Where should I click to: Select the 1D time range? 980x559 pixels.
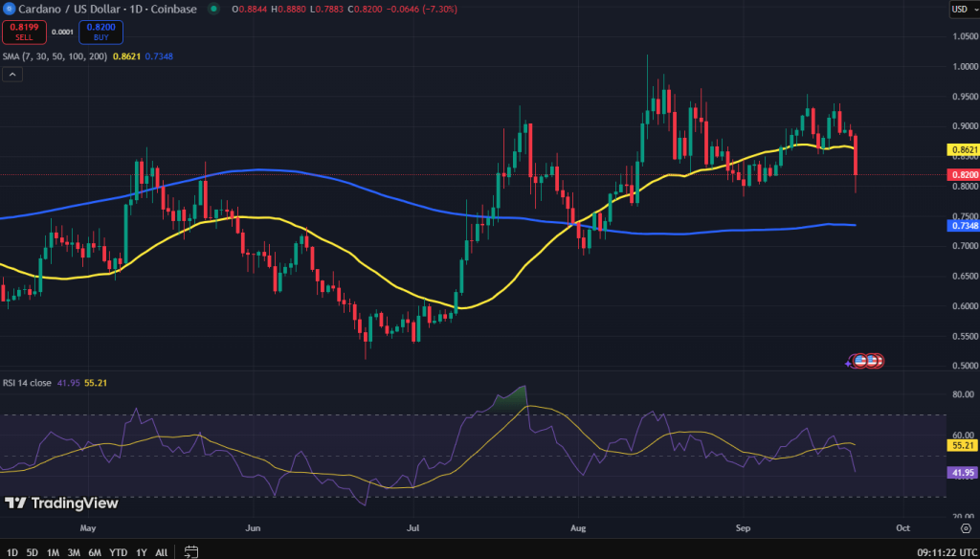point(12,552)
